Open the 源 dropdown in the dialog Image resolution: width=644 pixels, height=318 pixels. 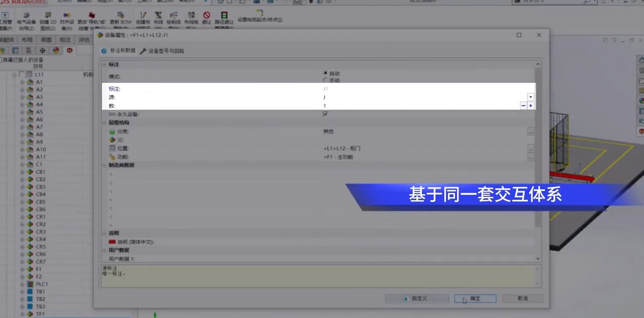click(x=530, y=97)
